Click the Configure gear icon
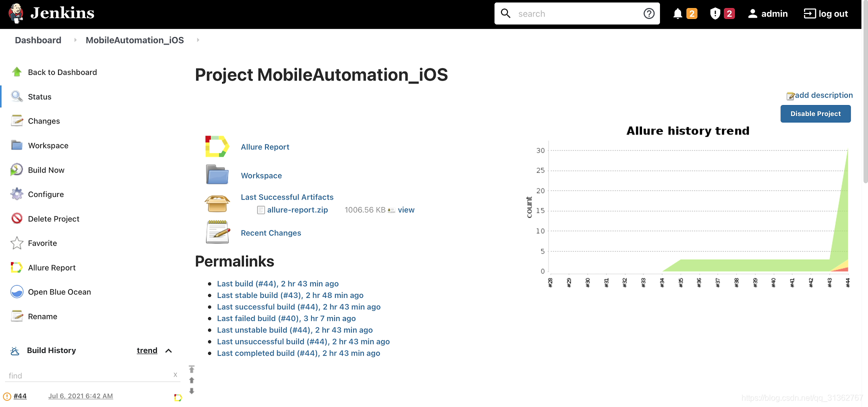The height and width of the screenshot is (407, 868). click(x=17, y=194)
